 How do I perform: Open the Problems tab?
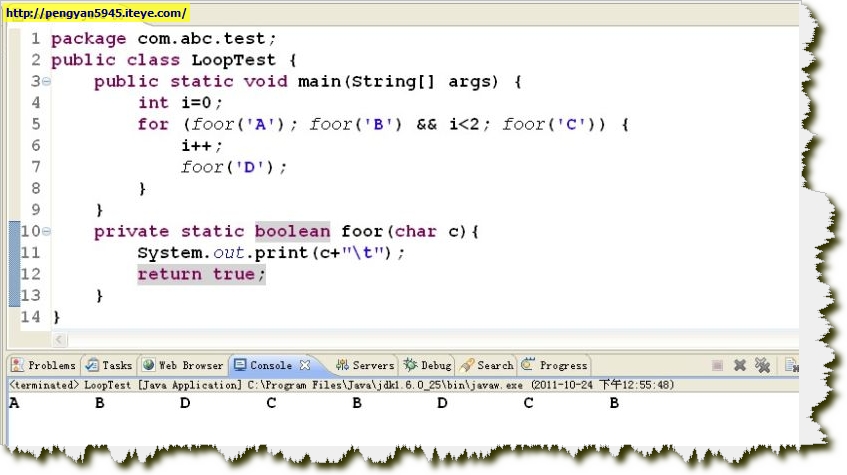coord(44,365)
